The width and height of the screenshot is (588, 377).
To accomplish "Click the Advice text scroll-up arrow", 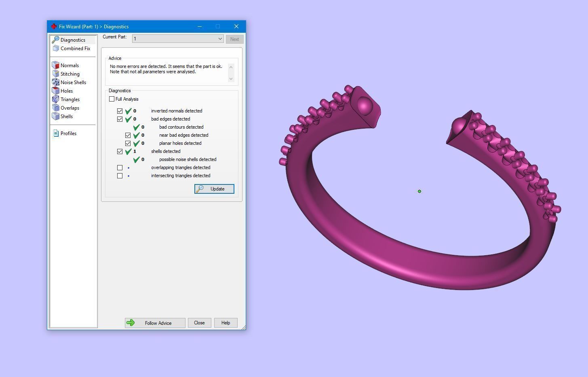I will coord(231,66).
